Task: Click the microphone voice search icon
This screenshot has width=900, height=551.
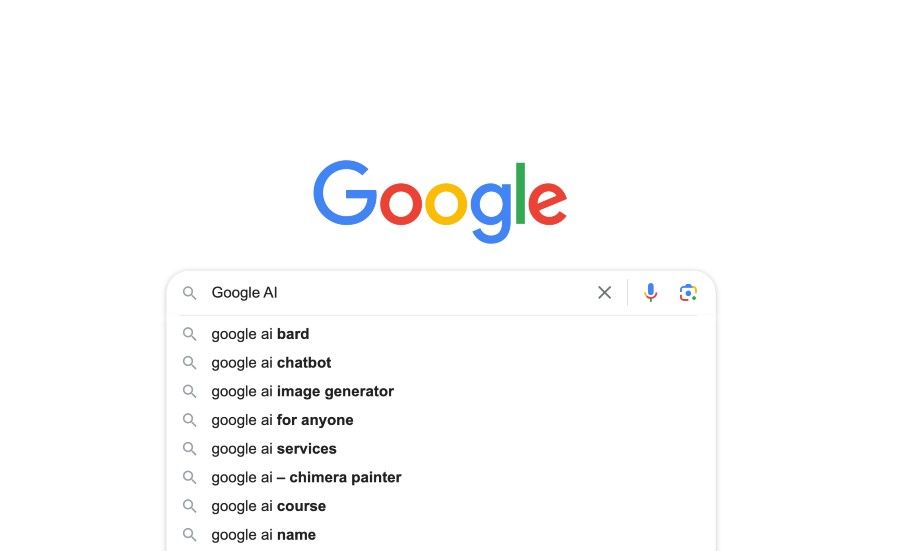Action: 651,292
